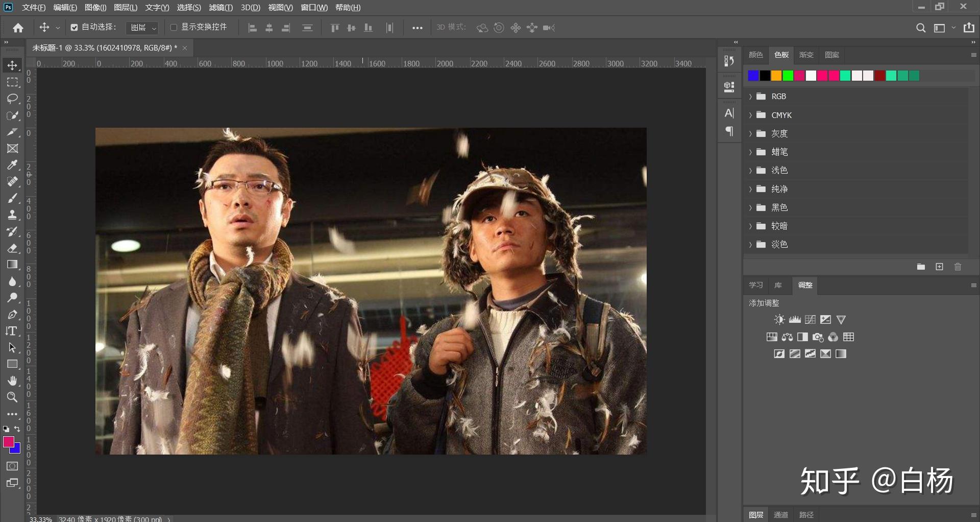Screen dimensions: 980x522
Task: Add a Color Balance adjustment
Action: pyautogui.click(x=787, y=337)
